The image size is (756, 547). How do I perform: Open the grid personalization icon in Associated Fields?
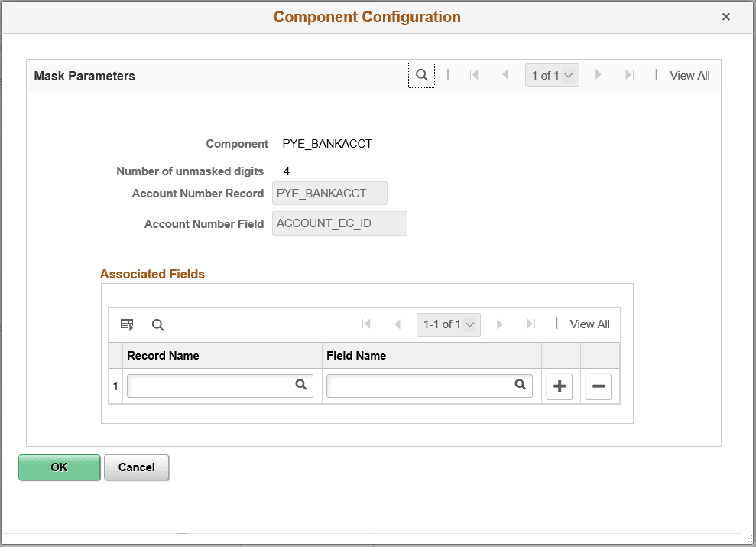(x=127, y=324)
